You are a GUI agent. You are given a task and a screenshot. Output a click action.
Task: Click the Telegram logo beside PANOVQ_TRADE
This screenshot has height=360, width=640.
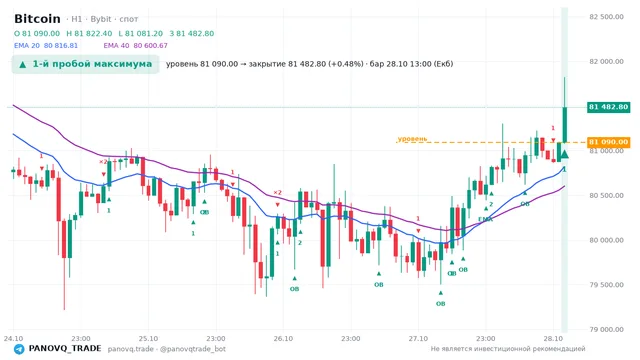pyautogui.click(x=19, y=349)
